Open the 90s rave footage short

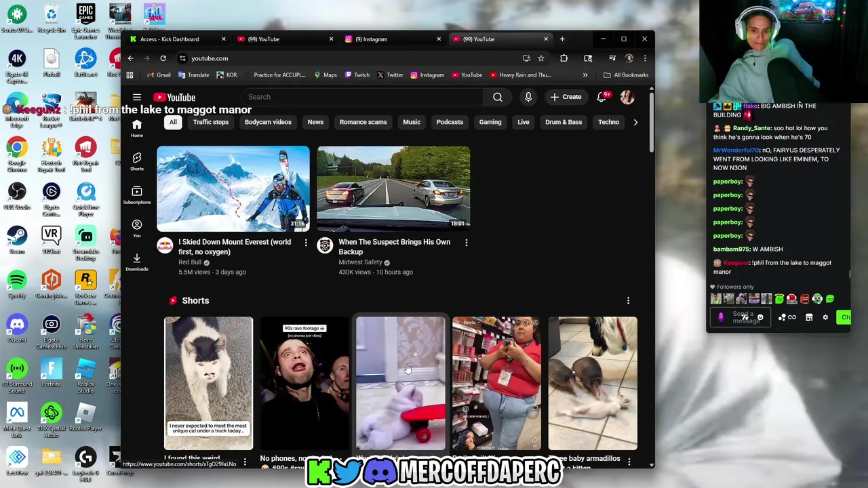point(304,383)
